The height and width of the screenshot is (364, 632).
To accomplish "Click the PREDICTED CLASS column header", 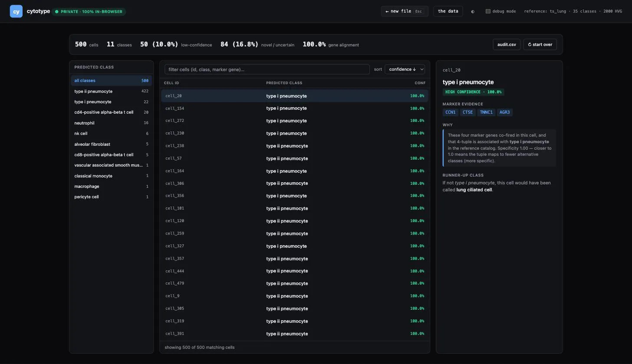I will (x=284, y=83).
